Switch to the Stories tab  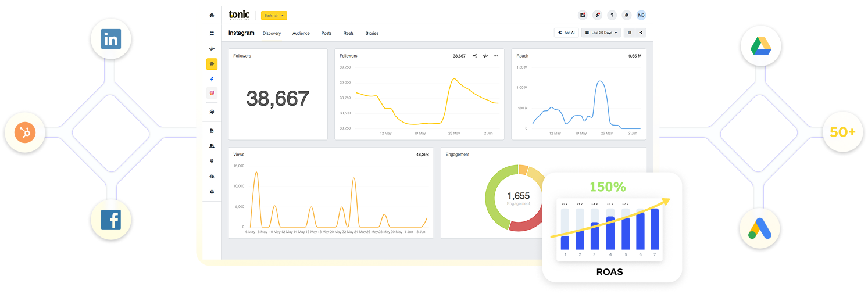pos(372,33)
